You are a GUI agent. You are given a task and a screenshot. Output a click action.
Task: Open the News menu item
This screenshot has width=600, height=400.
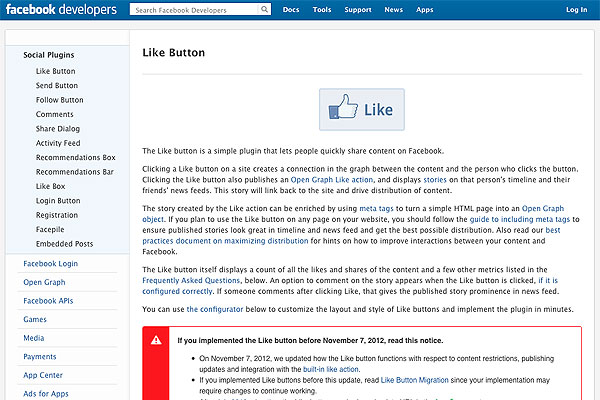point(393,10)
